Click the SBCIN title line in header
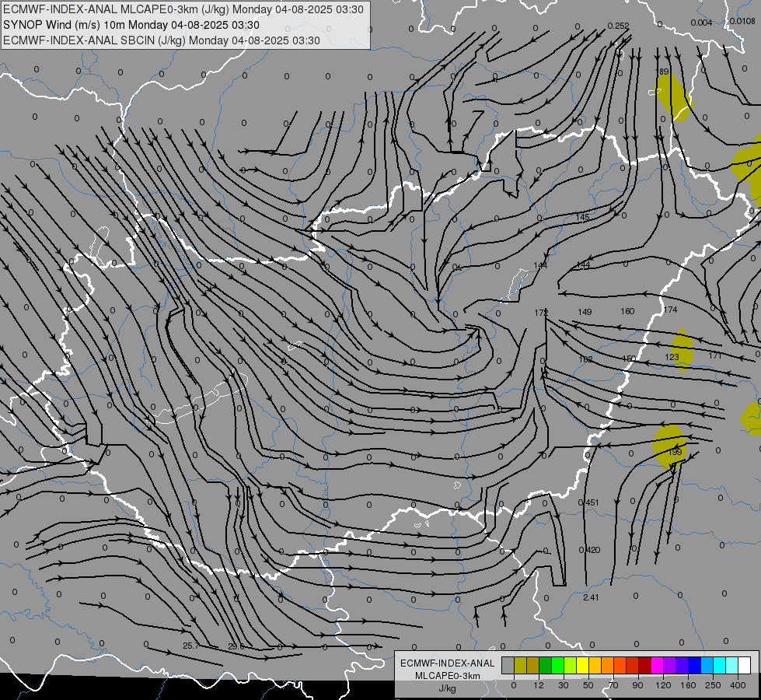The image size is (761, 700). pyautogui.click(x=162, y=40)
